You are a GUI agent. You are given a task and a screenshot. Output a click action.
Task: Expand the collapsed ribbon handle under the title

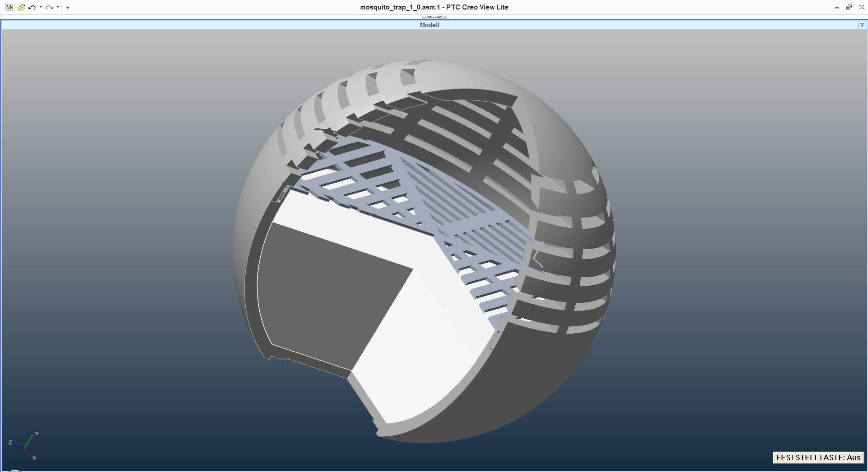click(434, 17)
